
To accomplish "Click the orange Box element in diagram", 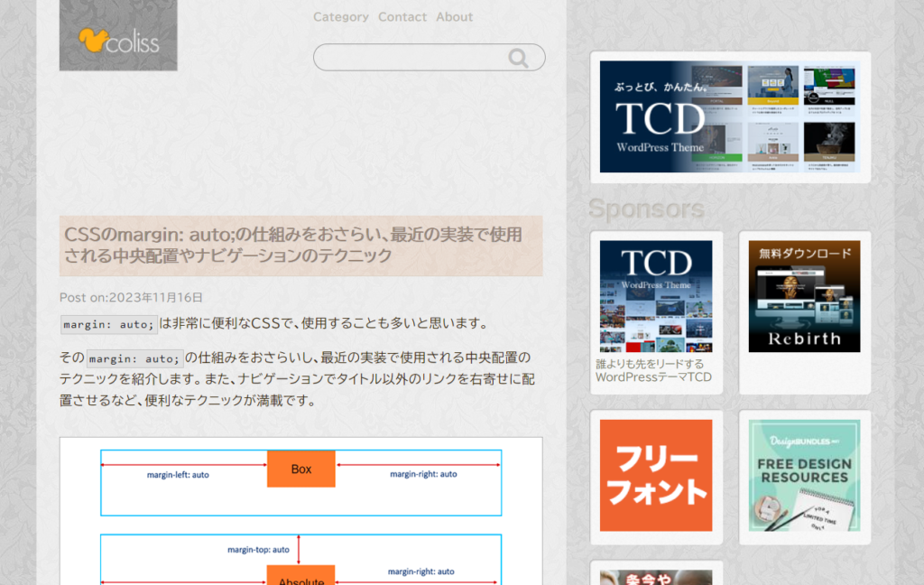I will tap(300, 469).
